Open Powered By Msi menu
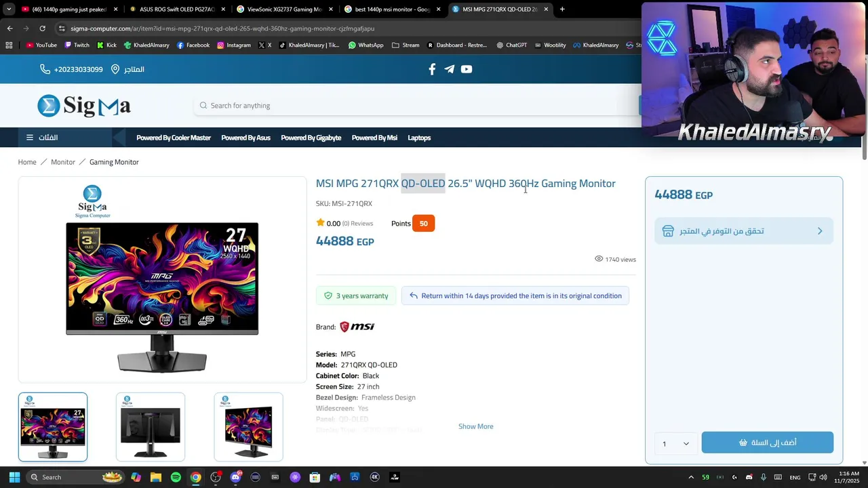Viewport: 868px width, 488px height. (x=374, y=138)
